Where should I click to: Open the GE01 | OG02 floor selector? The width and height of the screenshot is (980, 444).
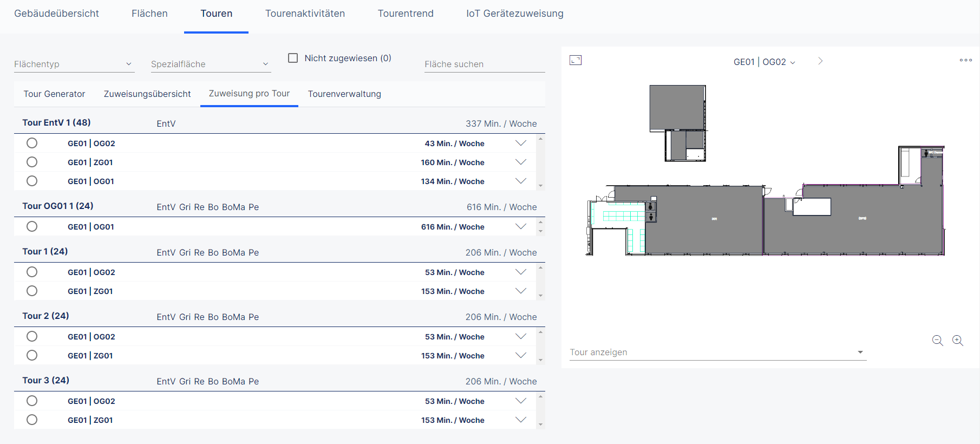[x=764, y=62]
